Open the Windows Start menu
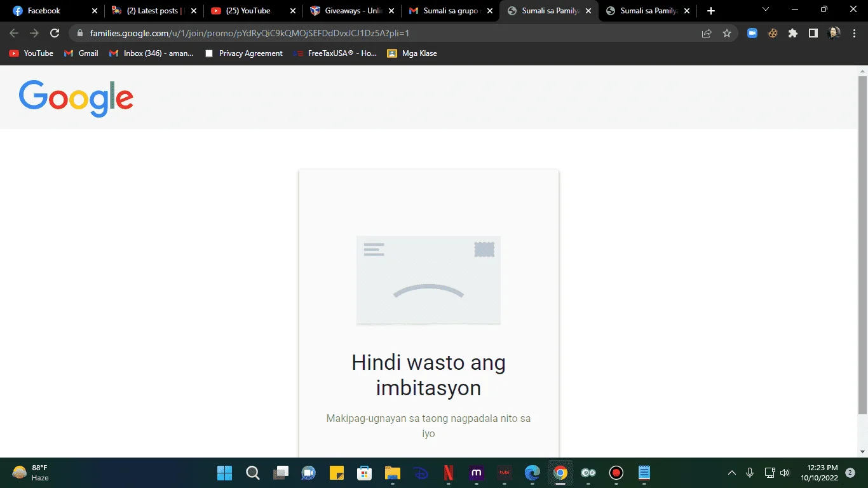868x488 pixels. 224,473
